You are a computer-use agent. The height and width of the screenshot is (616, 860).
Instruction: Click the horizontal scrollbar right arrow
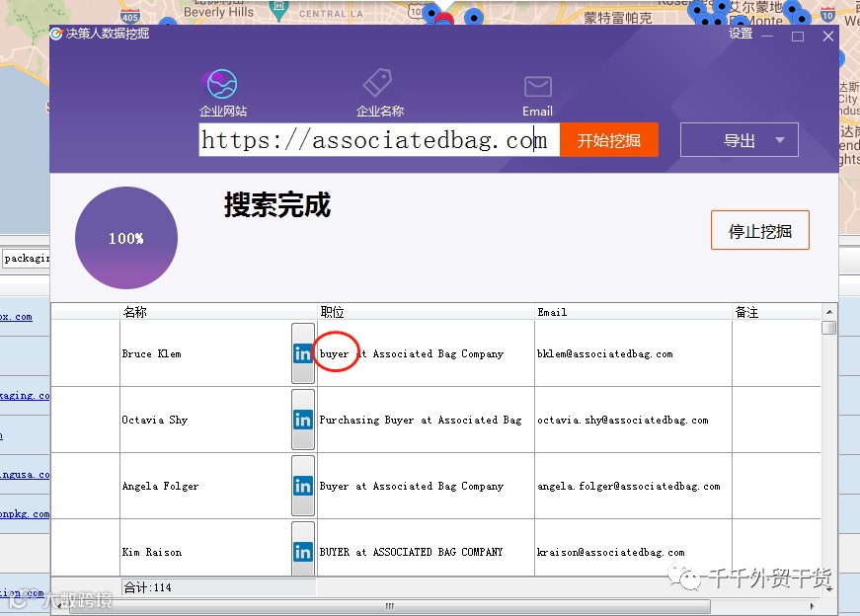(x=813, y=606)
